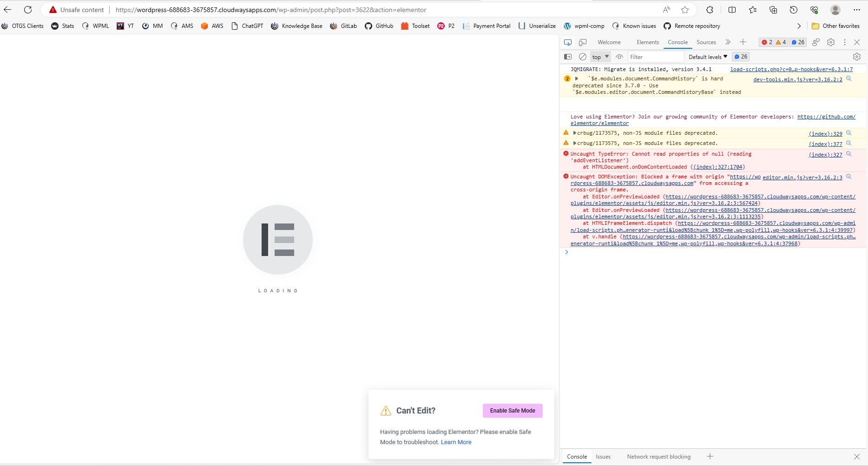The height and width of the screenshot is (466, 868).
Task: Open the Unsafe content security warning
Action: click(x=77, y=10)
